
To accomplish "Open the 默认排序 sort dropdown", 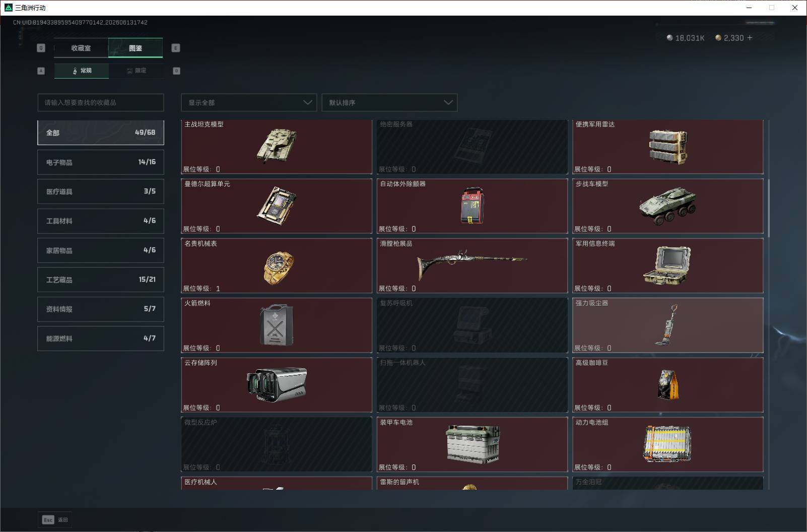I will 389,102.
